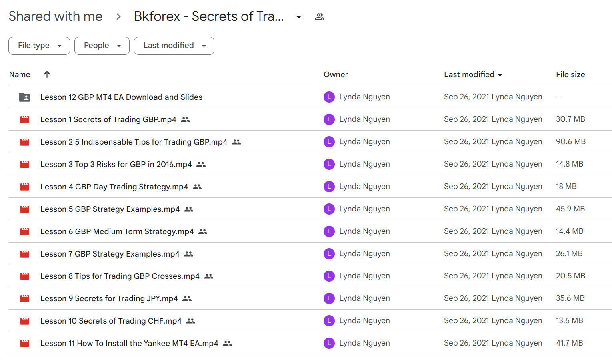
Task: Click the 13.6 MB file size value
Action: (x=570, y=320)
